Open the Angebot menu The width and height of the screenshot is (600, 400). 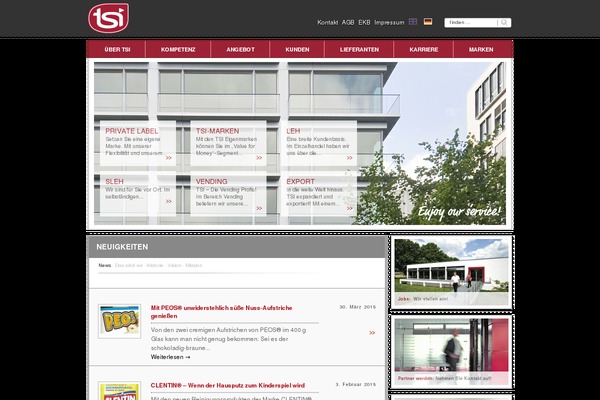(240, 49)
